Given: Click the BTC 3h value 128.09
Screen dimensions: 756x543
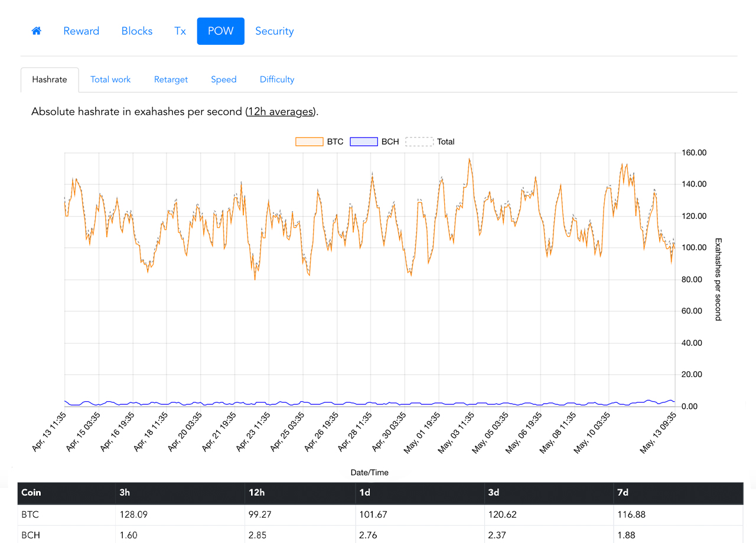Looking at the screenshot, I should click(133, 515).
